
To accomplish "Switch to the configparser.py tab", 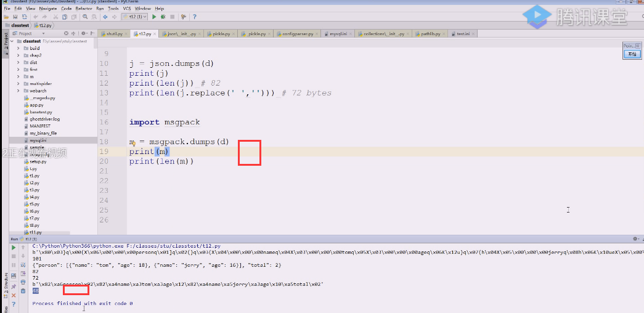I will point(298,34).
